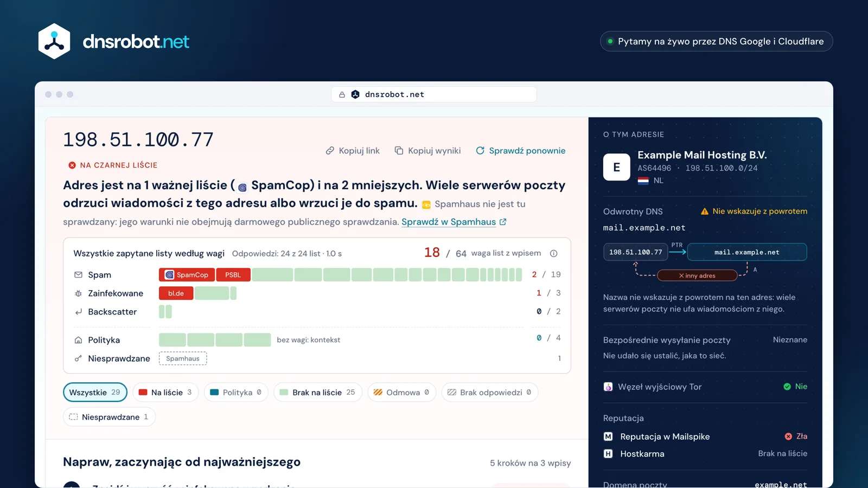
Task: Click Kopiuj wyniki button
Action: pyautogui.click(x=427, y=151)
